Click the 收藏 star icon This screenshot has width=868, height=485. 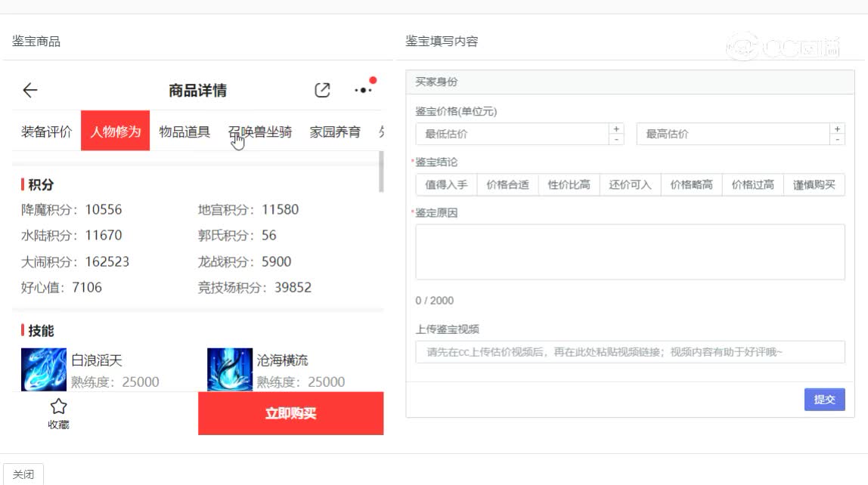point(58,406)
